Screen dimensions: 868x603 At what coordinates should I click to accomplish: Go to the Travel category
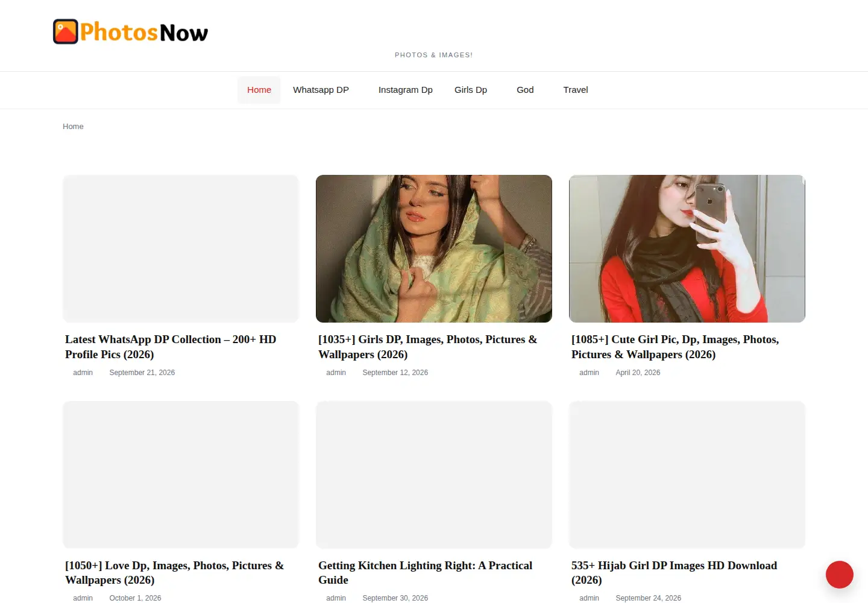coord(576,90)
